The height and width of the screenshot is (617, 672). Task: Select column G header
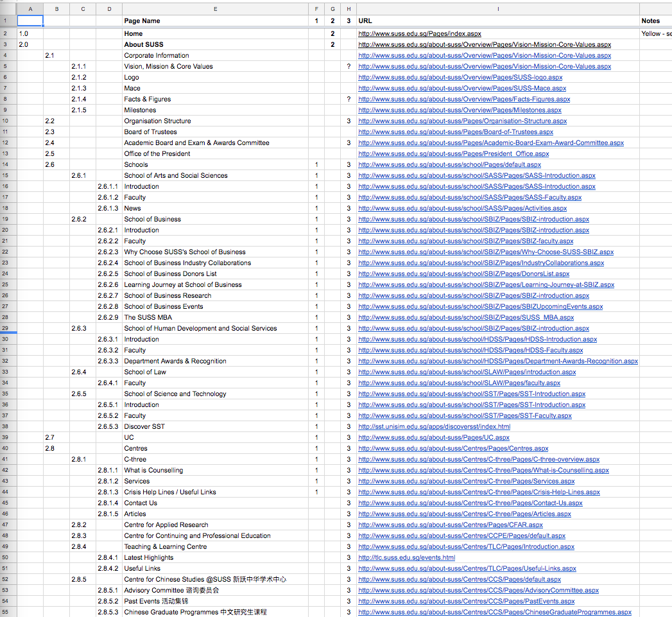pos(332,9)
